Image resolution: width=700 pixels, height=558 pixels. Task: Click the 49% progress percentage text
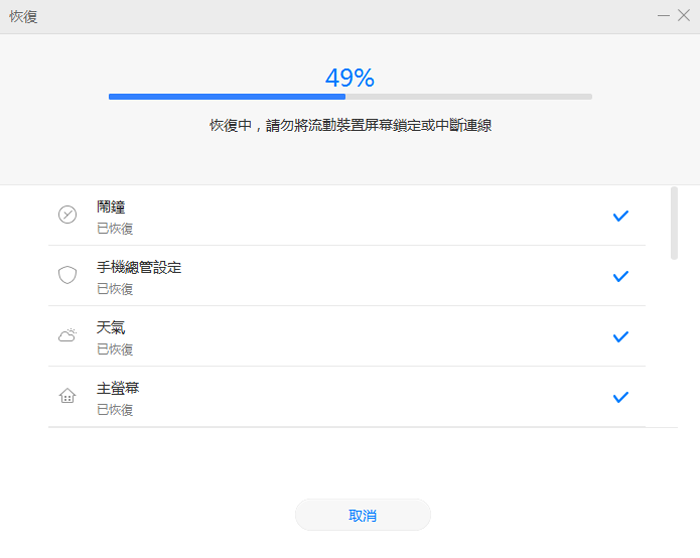[x=350, y=78]
